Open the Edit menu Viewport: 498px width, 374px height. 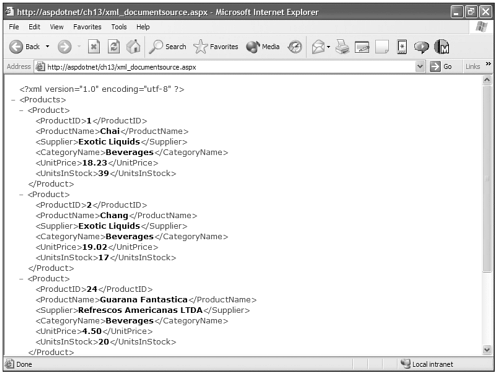click(x=34, y=27)
